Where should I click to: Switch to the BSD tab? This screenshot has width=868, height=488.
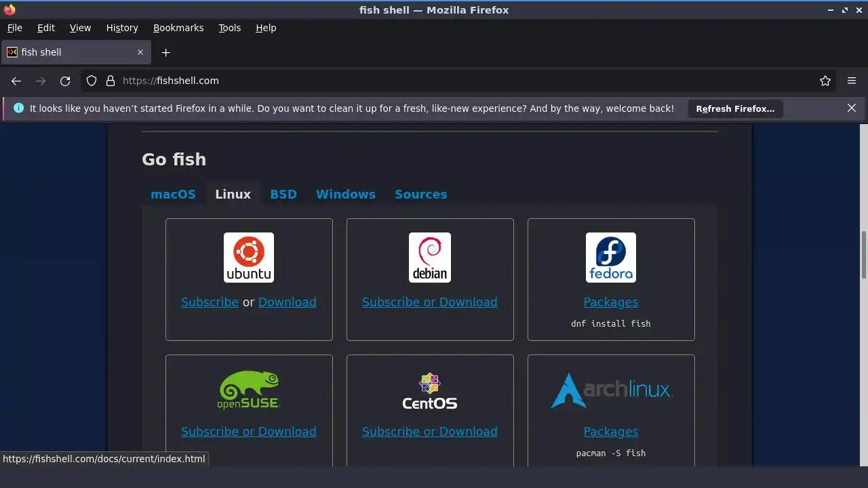click(x=283, y=194)
